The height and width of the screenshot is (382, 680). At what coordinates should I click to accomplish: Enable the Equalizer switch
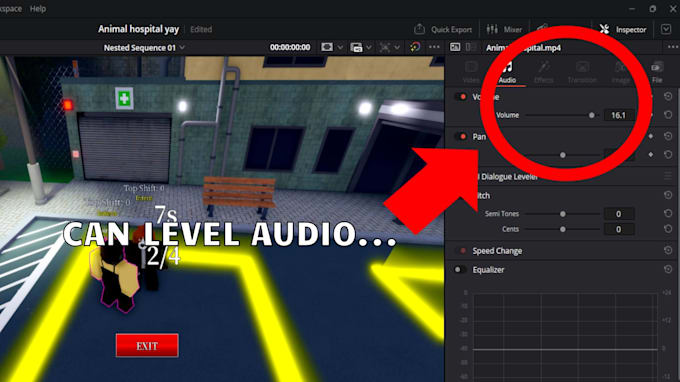tap(460, 269)
